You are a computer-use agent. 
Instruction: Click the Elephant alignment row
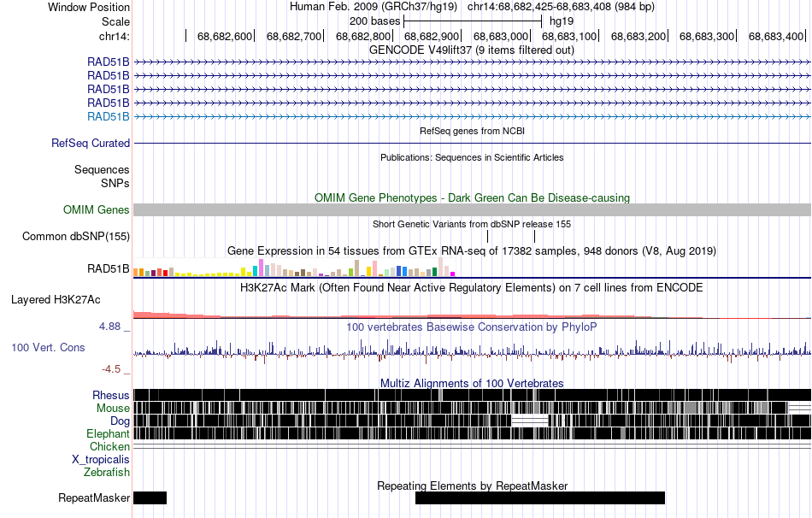click(x=473, y=433)
